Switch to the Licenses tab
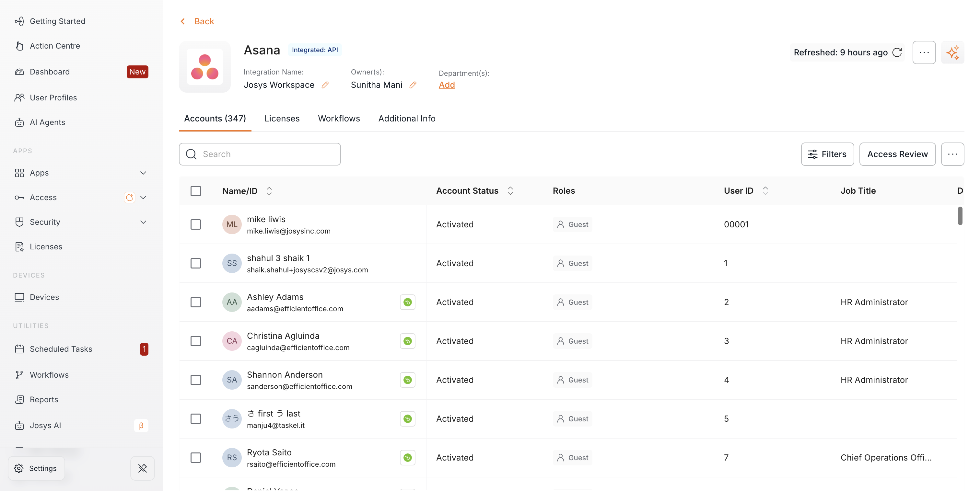The width and height of the screenshot is (980, 491). [x=282, y=119]
